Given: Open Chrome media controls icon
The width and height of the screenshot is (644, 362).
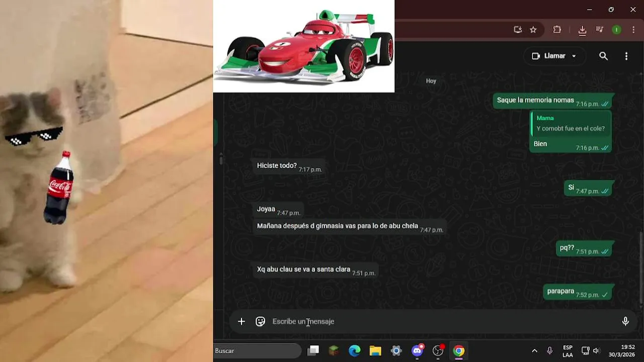Looking at the screenshot, I should point(599,30).
